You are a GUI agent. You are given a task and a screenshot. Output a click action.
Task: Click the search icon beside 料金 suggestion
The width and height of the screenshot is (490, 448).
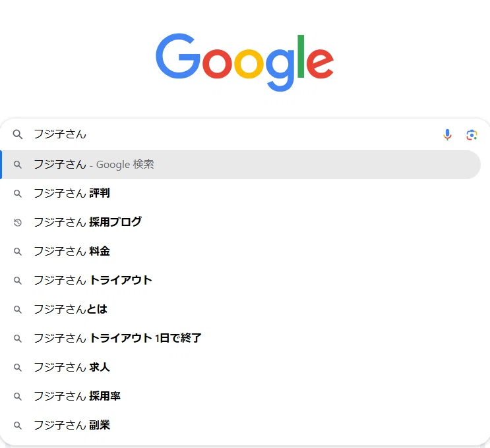pos(18,252)
